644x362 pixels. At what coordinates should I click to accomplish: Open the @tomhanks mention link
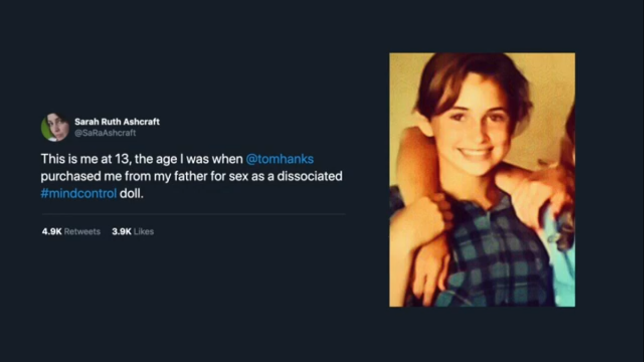click(280, 159)
